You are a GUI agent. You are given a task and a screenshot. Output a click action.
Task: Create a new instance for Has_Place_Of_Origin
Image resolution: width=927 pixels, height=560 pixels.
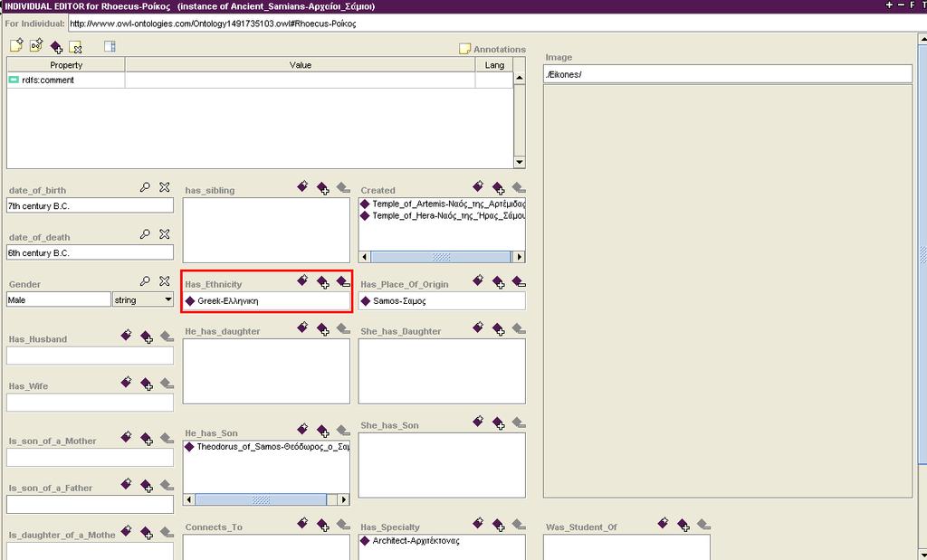coord(478,280)
